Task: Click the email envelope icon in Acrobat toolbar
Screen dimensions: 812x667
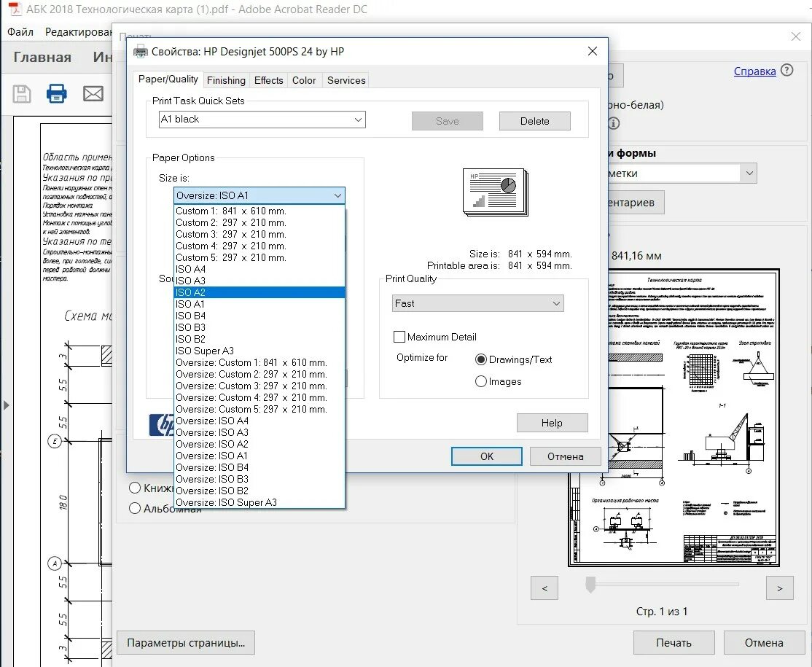Action: click(x=93, y=94)
